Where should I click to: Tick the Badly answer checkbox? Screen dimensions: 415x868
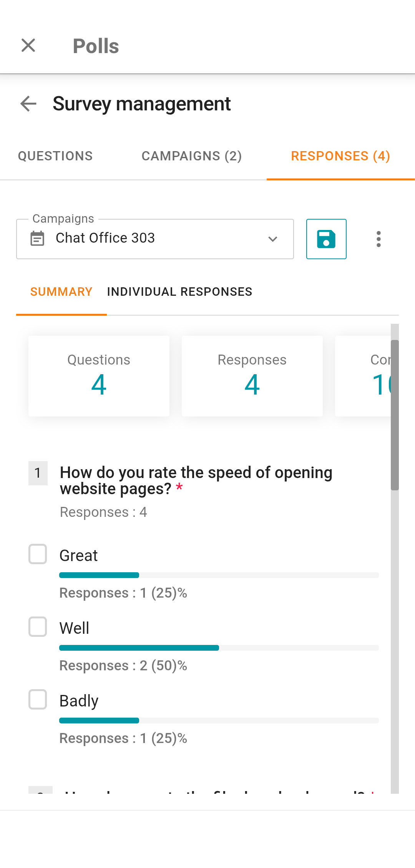pos(38,700)
